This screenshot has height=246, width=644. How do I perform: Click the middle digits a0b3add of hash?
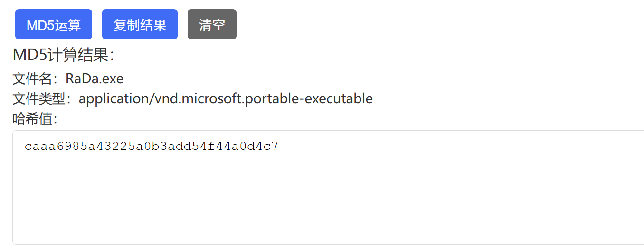point(151,147)
